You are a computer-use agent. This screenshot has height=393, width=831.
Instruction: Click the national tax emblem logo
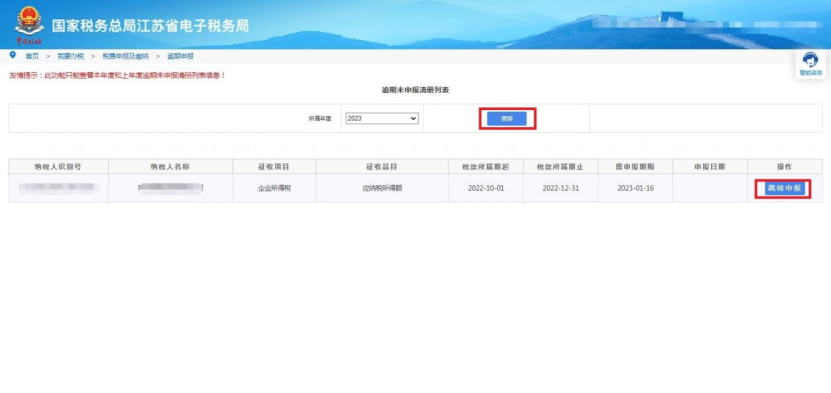29,24
